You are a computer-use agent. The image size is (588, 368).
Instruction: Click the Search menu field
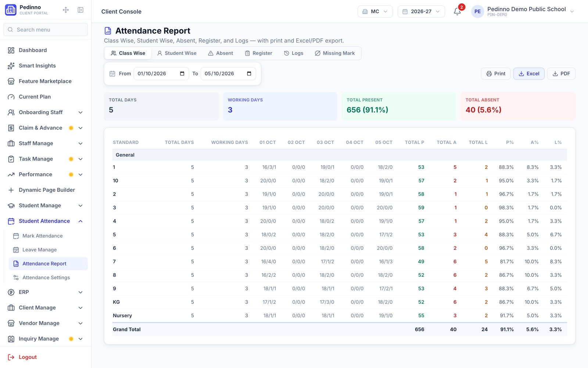click(x=46, y=29)
